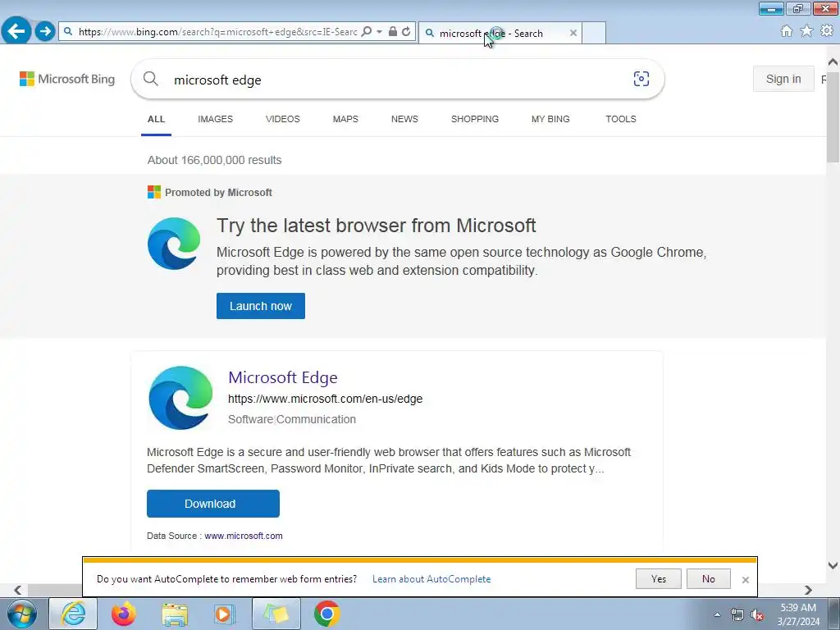
Task: Click the vertical scrollbar up arrow
Action: coord(833,62)
